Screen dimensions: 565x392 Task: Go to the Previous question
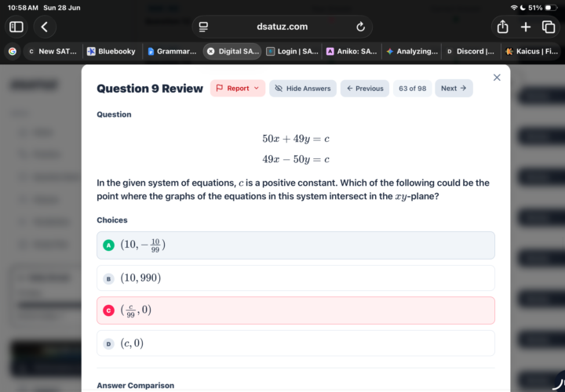coord(365,89)
